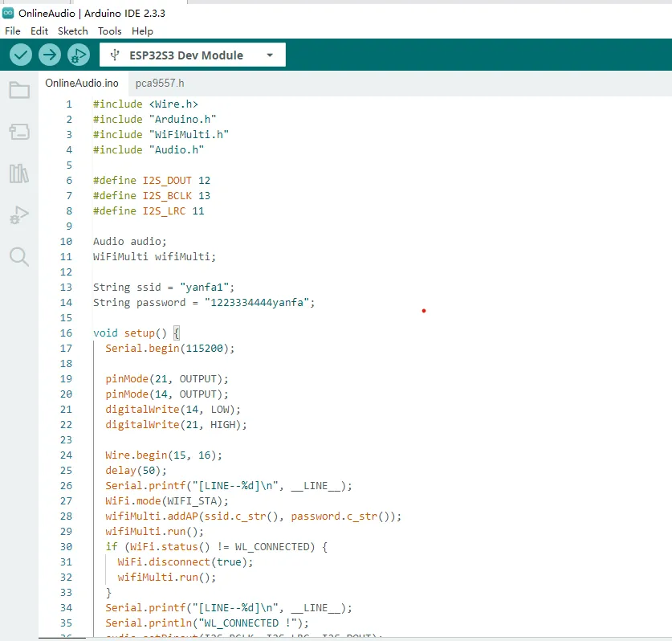
Task: Click the password string "1223334444yanfa"
Action: coord(257,303)
